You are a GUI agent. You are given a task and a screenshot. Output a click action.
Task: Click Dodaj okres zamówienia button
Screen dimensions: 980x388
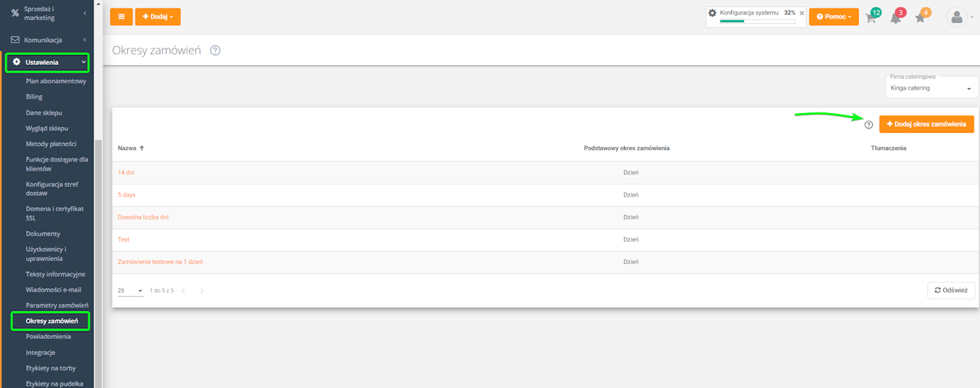click(x=926, y=124)
